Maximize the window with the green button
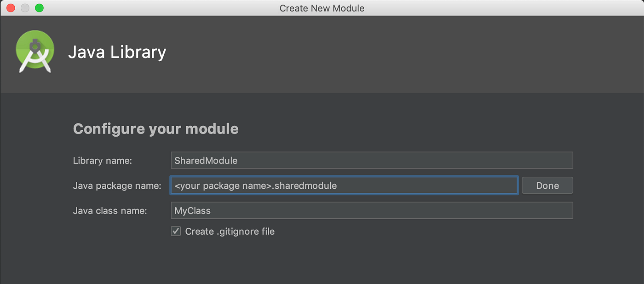The width and height of the screenshot is (644, 284). (39, 8)
